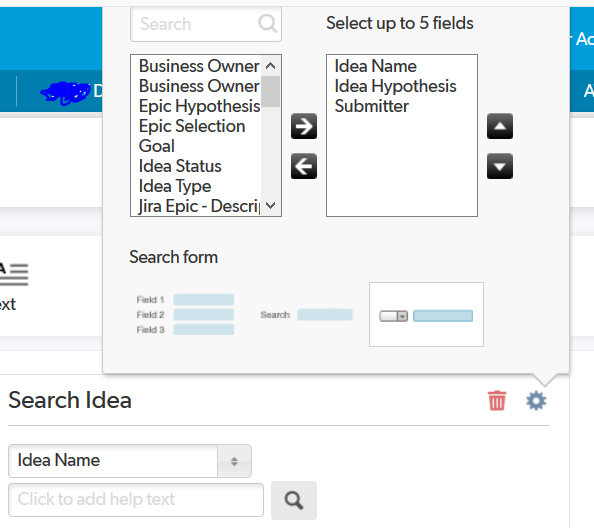Click the available fields list scroll-down arrow

point(270,206)
